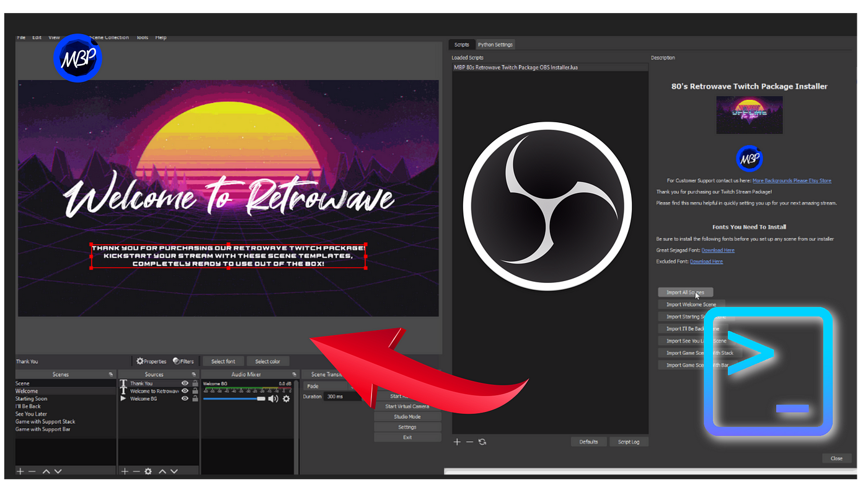Image resolution: width=868 pixels, height=489 pixels.
Task: Switch to the Scripts tab
Action: pyautogui.click(x=462, y=45)
